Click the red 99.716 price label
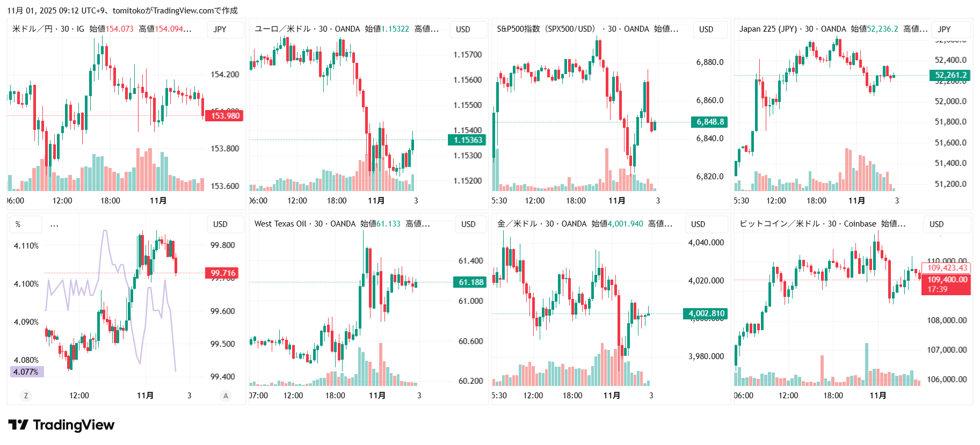This screenshot has width=980, height=445. coord(223,273)
